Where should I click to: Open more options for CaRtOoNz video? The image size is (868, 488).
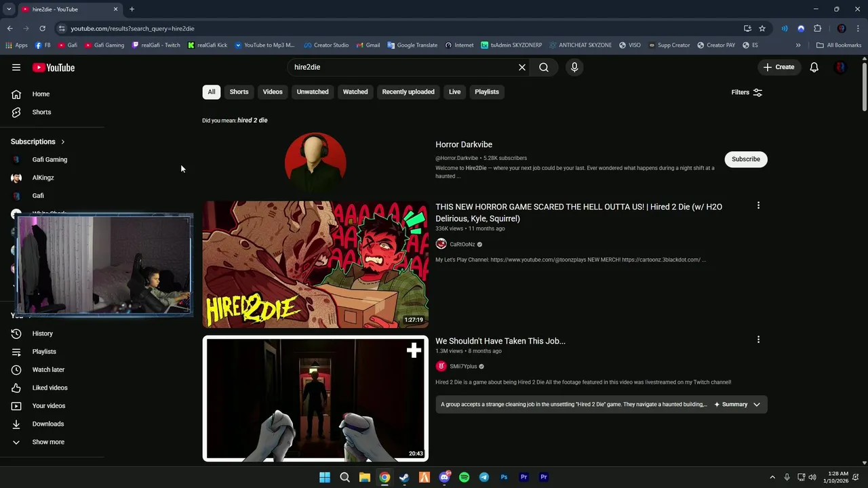758,205
